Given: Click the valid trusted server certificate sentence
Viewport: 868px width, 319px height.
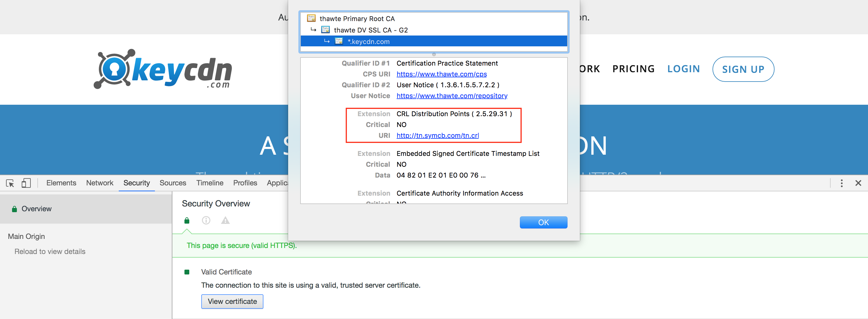Looking at the screenshot, I should 311,285.
